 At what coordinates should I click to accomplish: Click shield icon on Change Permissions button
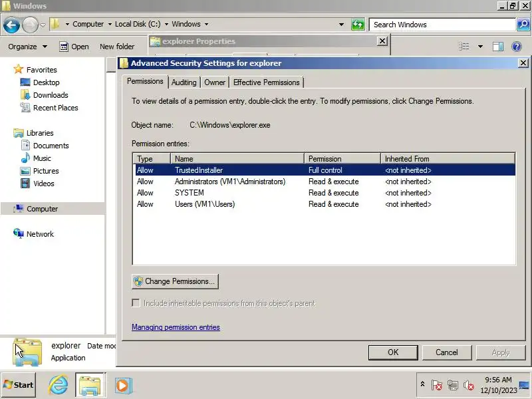[x=138, y=281]
